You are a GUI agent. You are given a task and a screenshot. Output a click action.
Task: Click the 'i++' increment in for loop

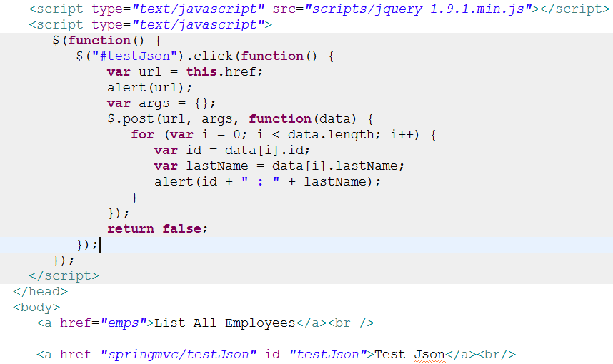402,135
